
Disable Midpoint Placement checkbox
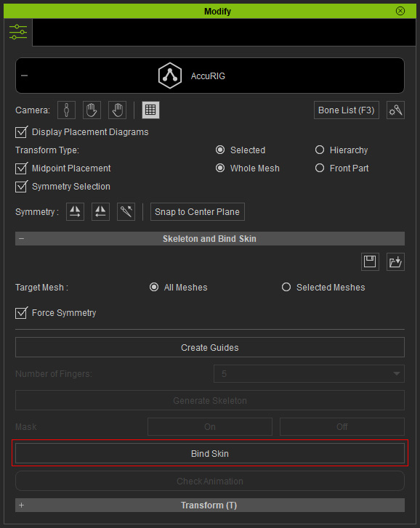tap(21, 168)
